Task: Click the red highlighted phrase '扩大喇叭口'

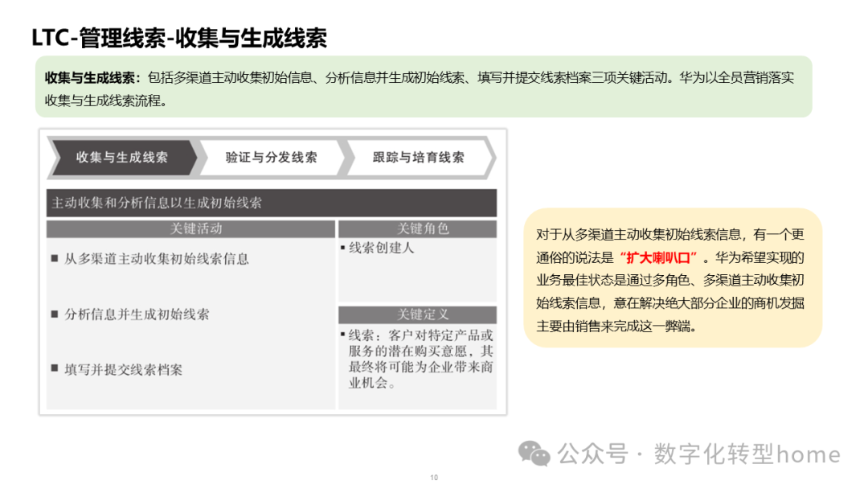Action: [657, 257]
